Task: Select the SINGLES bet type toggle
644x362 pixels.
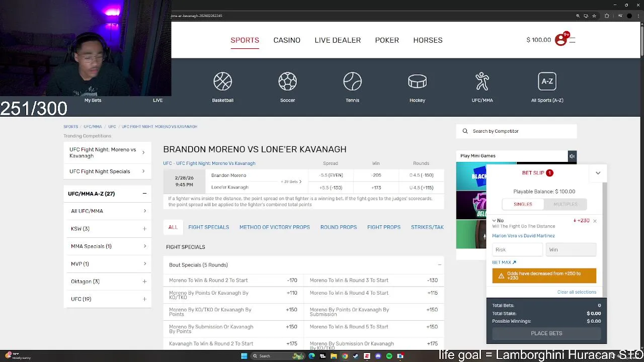Action: tap(523, 204)
